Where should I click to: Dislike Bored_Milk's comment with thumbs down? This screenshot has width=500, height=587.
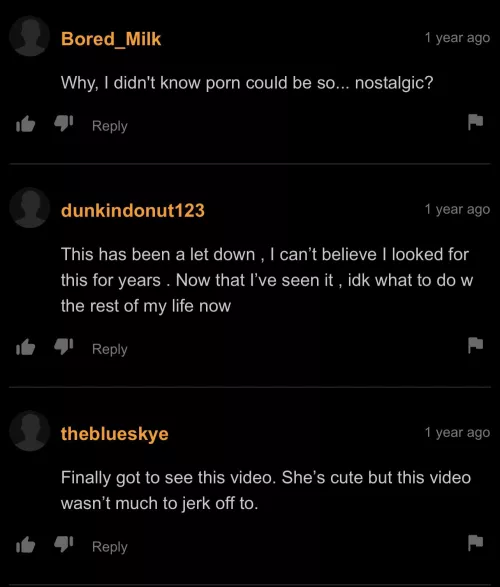[64, 123]
